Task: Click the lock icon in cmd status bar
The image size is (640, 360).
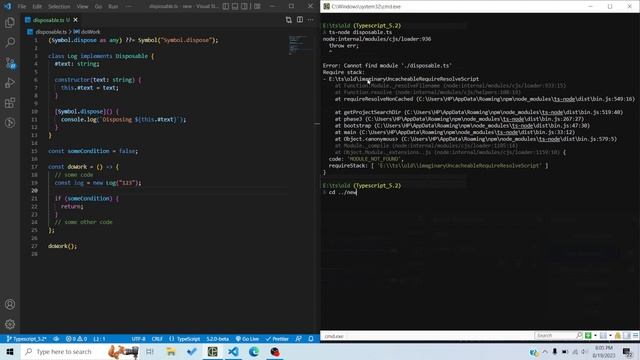Action: (x=618, y=336)
